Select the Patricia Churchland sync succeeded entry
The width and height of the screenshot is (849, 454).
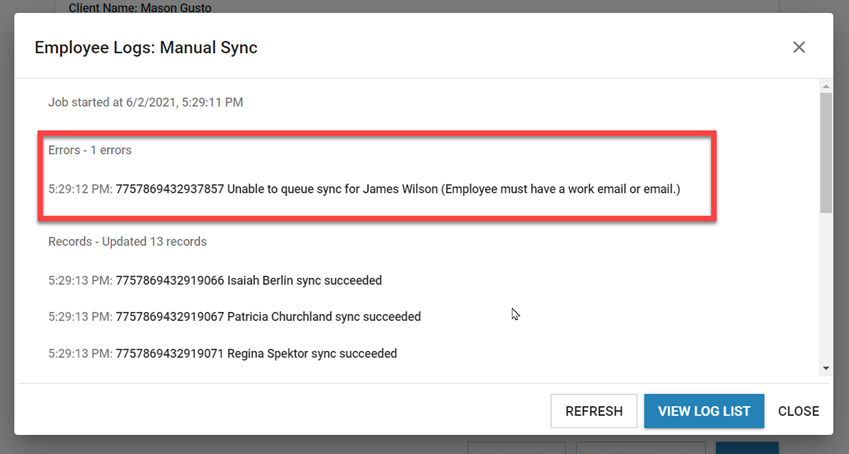tap(234, 317)
